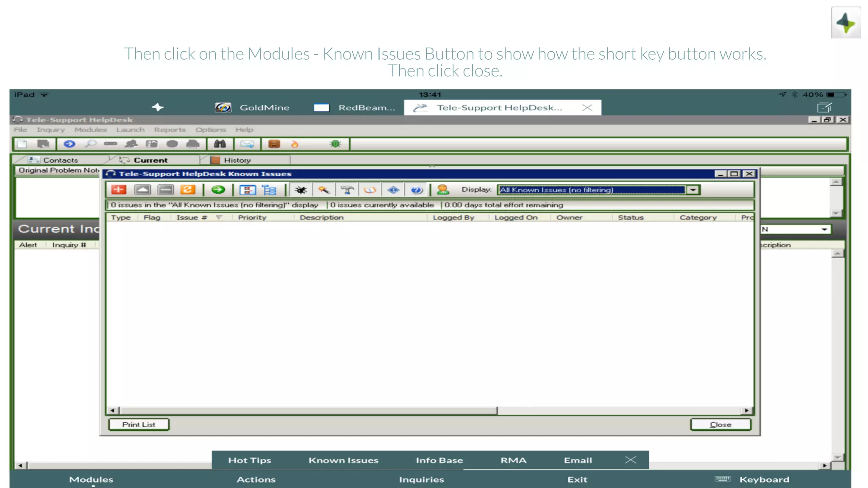Open the File menu
868x488 pixels.
click(20, 130)
